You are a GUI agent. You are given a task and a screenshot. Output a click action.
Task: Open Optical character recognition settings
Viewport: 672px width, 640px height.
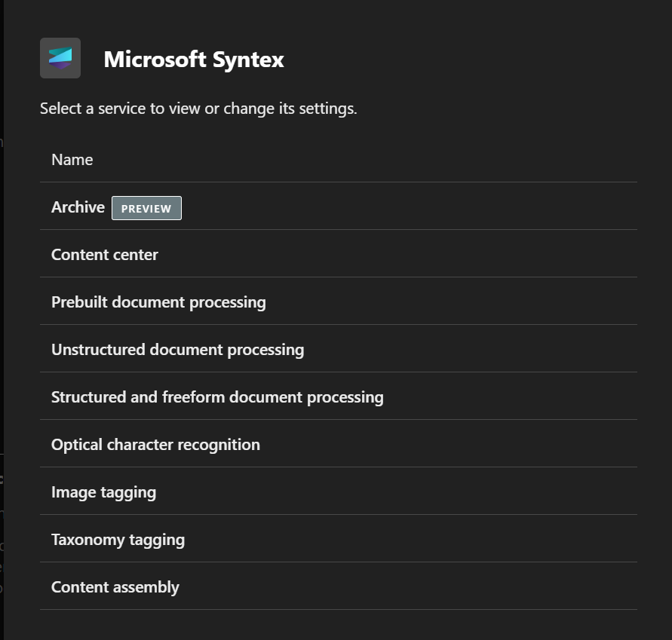(x=155, y=445)
